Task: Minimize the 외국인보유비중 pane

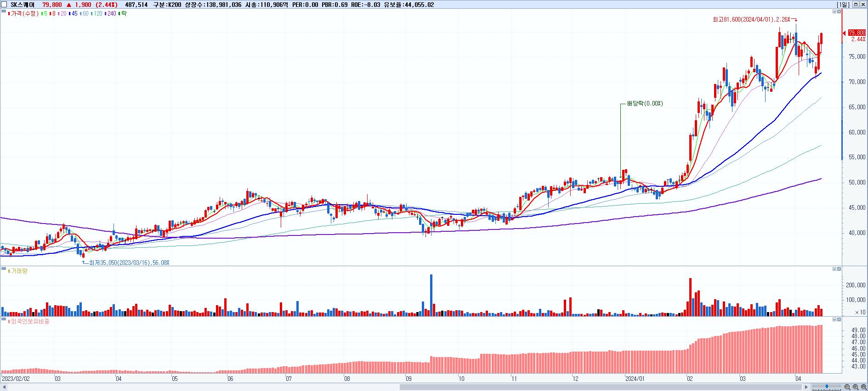Action: tap(834, 319)
